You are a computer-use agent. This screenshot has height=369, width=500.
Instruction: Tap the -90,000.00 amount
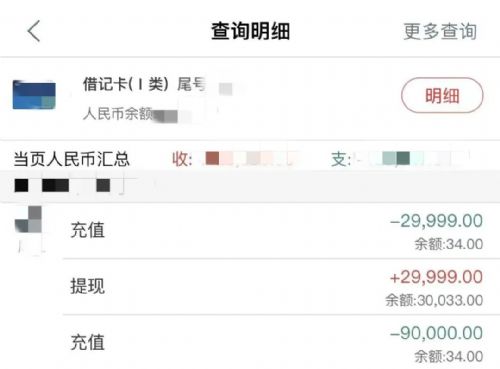pos(436,333)
